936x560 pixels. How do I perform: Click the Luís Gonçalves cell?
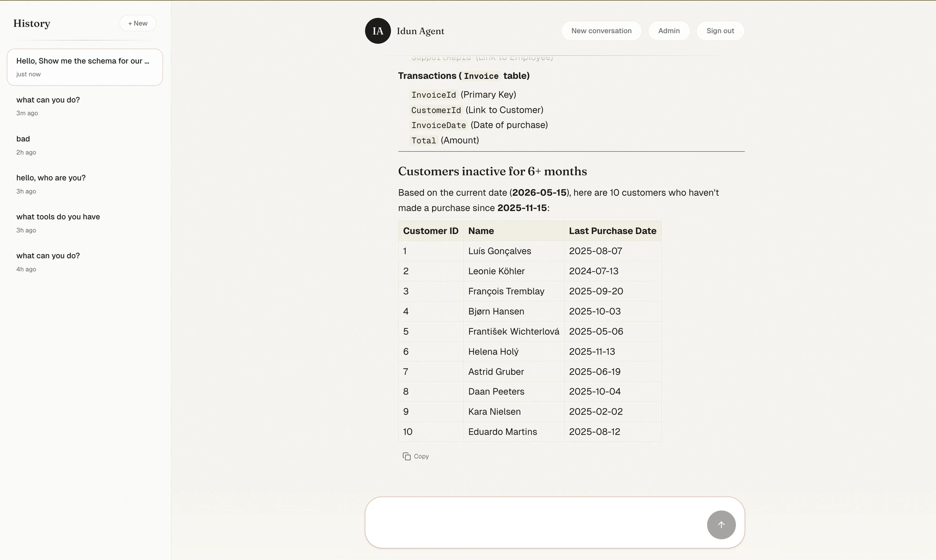pos(514,251)
